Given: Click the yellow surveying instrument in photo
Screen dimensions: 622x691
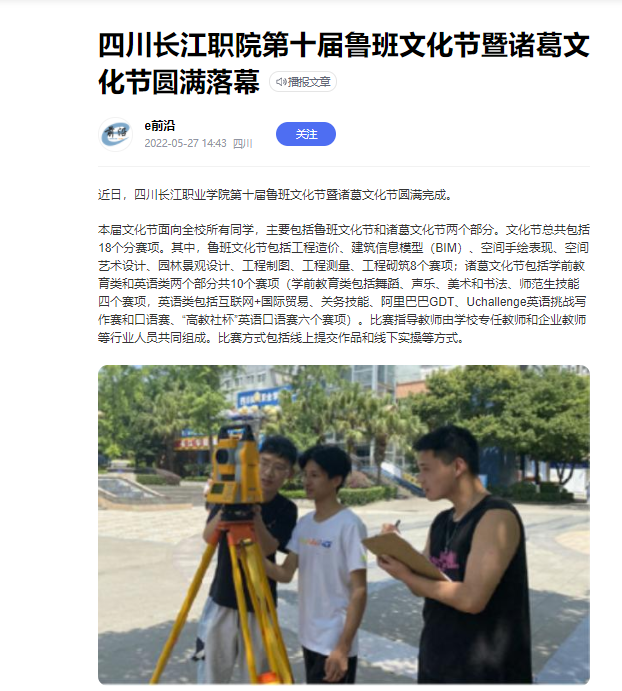Looking at the screenshot, I should [x=234, y=464].
